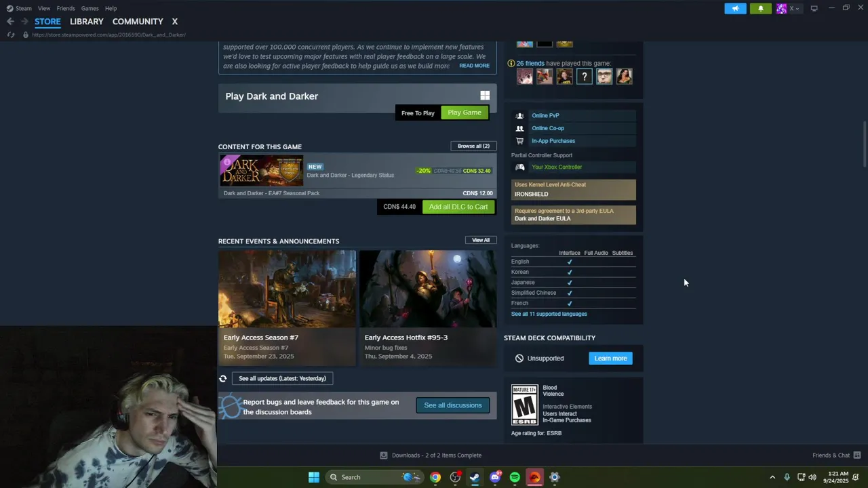Screen dimensions: 868x488
Task: Click the Play Game button
Action: point(465,113)
